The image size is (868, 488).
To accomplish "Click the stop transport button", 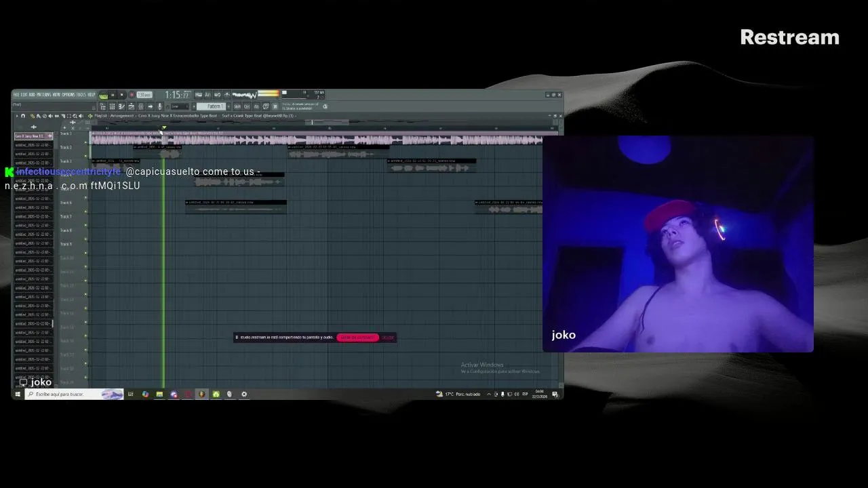I will 121,95.
